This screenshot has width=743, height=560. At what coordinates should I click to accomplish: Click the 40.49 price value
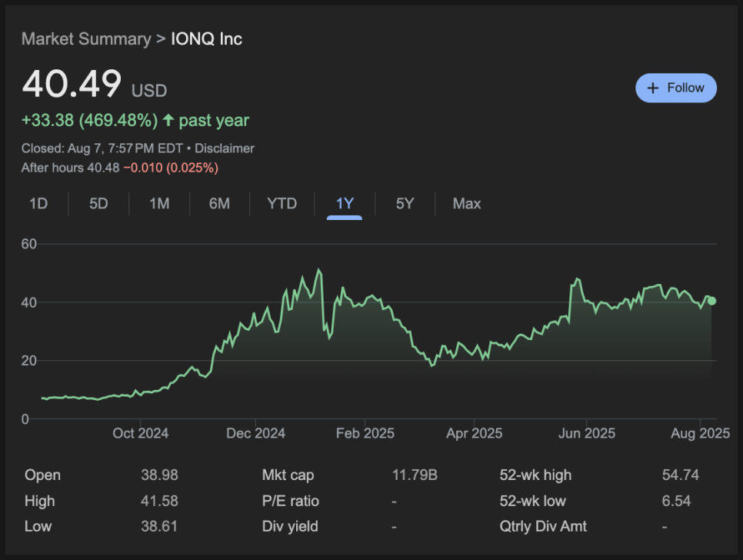[x=72, y=84]
